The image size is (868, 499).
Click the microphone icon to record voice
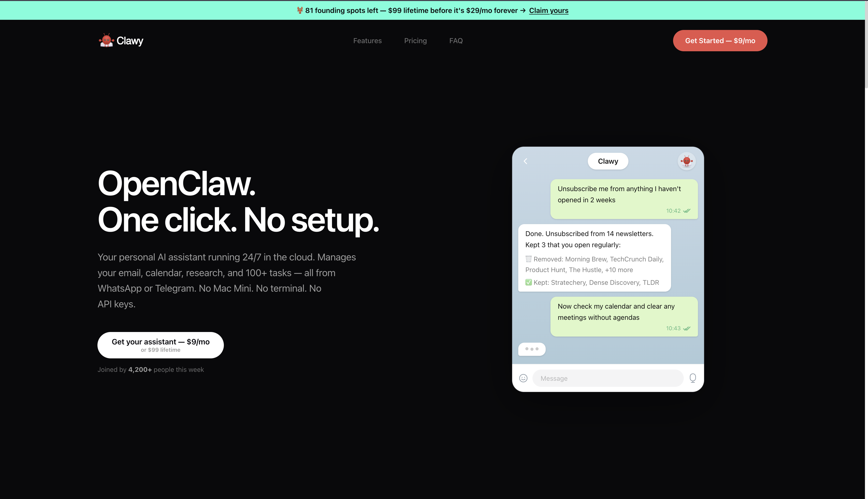(x=693, y=378)
